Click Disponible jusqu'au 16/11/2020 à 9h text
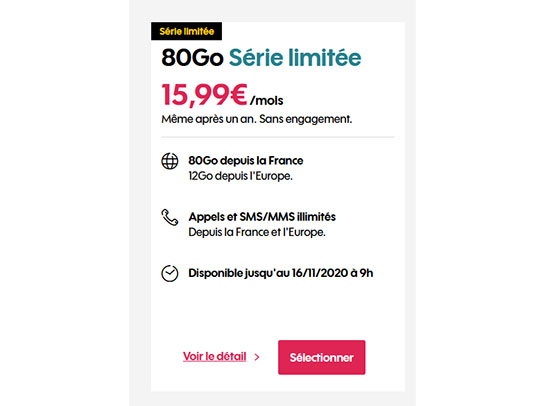 281,273
